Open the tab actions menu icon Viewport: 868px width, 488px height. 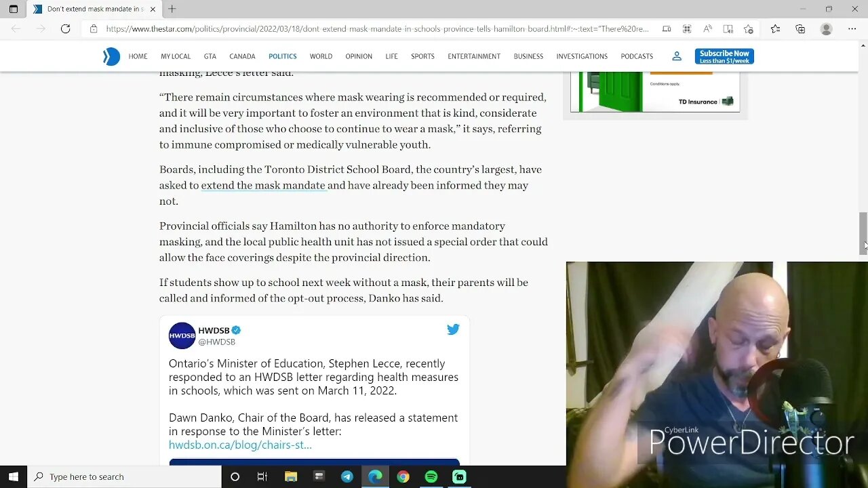coord(14,9)
